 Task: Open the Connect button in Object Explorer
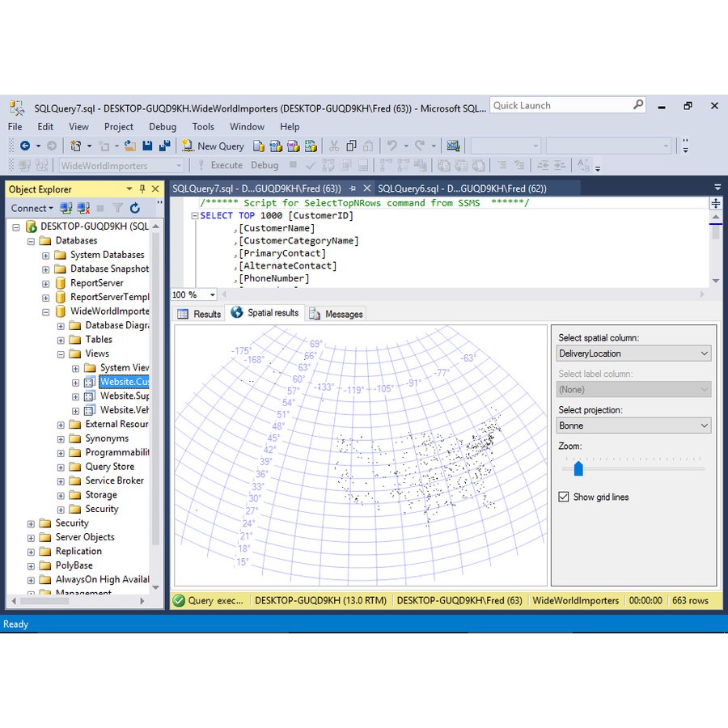click(x=32, y=209)
